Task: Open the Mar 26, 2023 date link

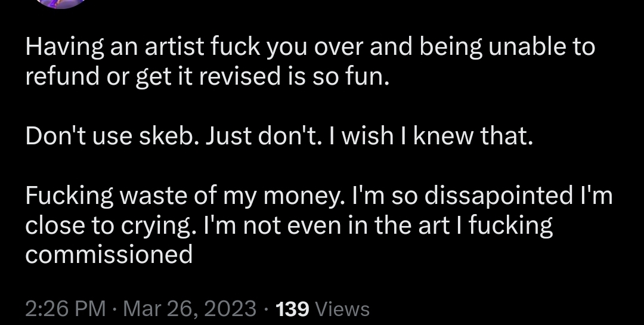Action: (190, 309)
